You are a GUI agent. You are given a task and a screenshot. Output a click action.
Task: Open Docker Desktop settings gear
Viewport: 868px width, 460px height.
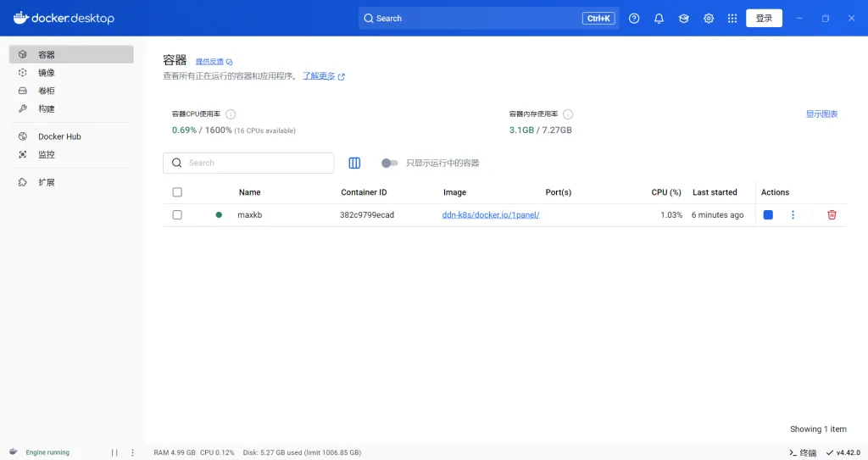tap(709, 19)
